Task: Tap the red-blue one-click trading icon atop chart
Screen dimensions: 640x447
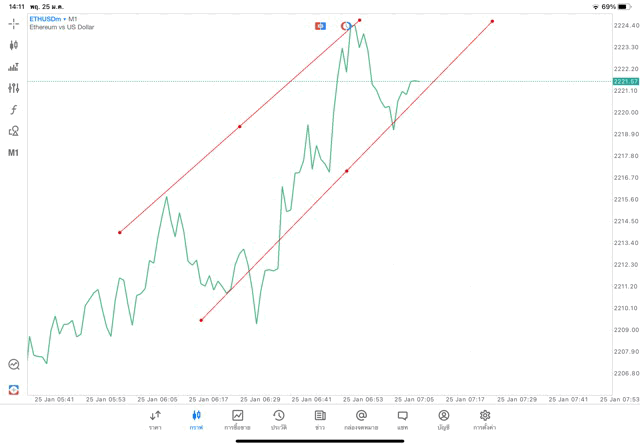Action: point(320,25)
